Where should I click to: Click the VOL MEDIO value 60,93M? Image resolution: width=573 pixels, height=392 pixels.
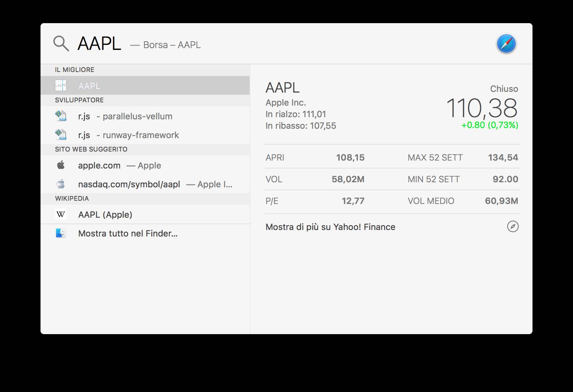[x=501, y=201]
